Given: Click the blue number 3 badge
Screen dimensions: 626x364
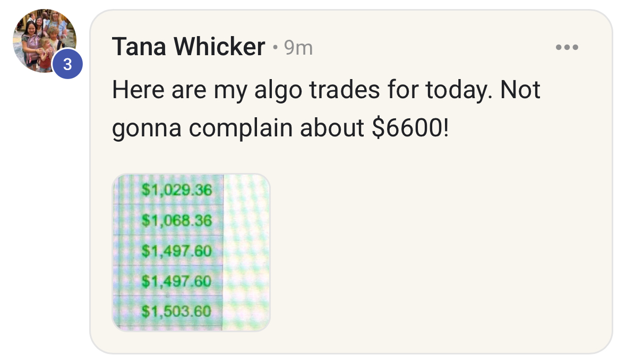Looking at the screenshot, I should [x=67, y=64].
